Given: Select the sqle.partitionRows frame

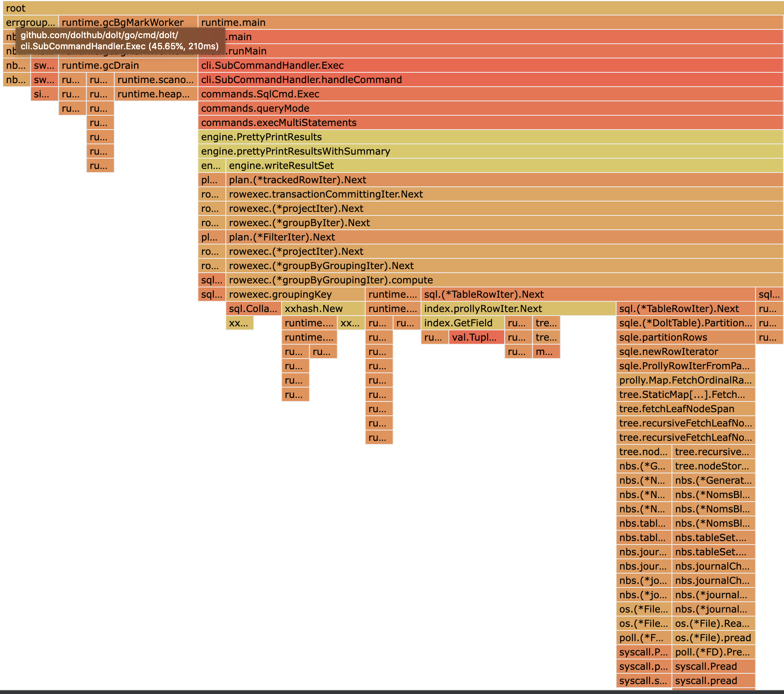Looking at the screenshot, I should pyautogui.click(x=685, y=337).
